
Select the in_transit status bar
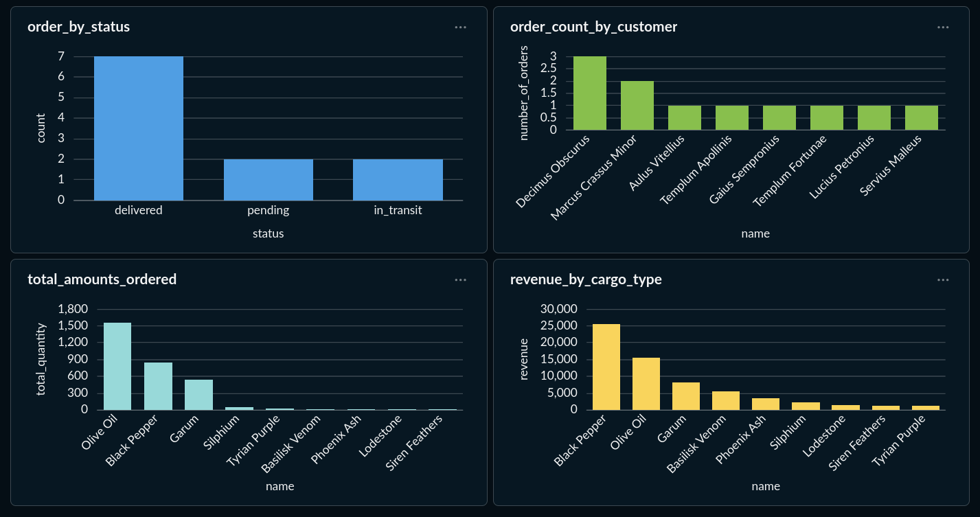[398, 180]
